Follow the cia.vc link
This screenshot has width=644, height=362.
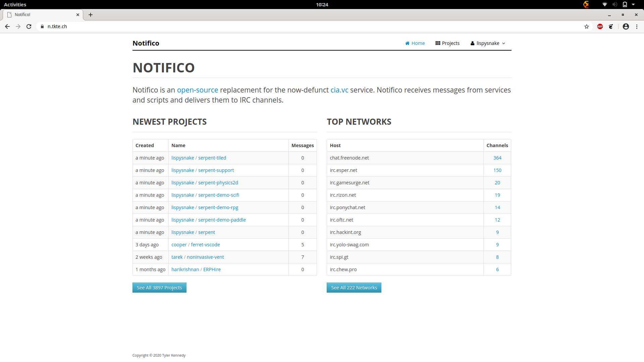point(339,90)
